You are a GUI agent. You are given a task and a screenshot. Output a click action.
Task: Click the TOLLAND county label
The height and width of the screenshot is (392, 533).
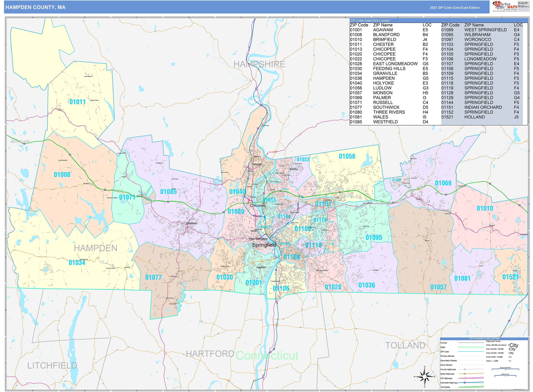pos(405,346)
